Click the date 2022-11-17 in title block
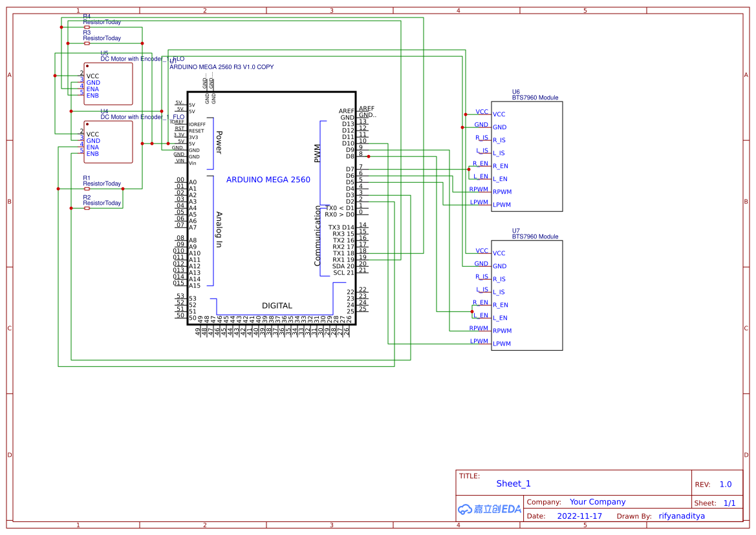 pyautogui.click(x=579, y=516)
